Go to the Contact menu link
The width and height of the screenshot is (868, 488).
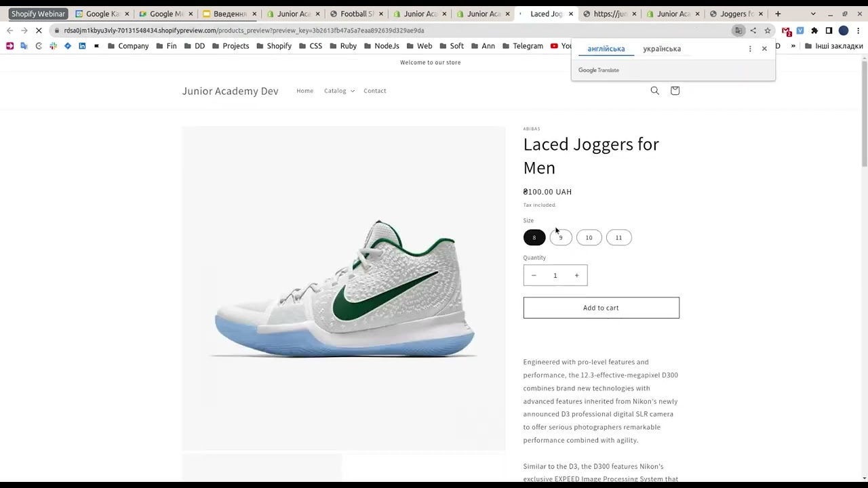[374, 91]
